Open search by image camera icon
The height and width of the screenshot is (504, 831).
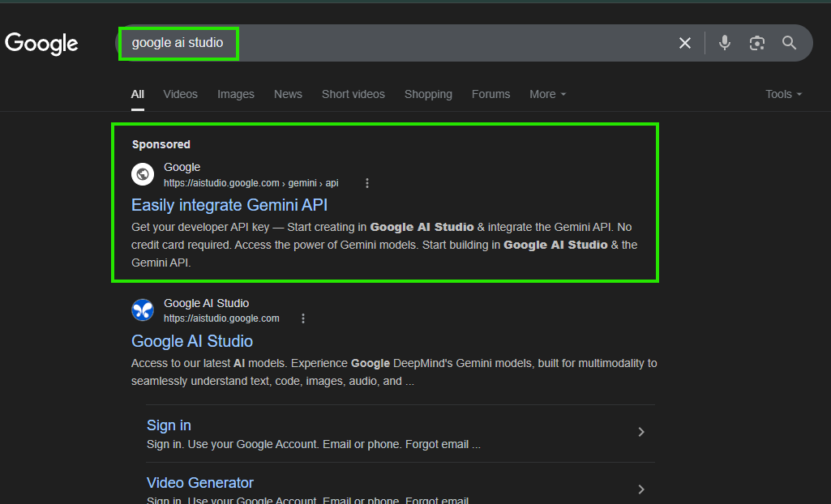click(756, 43)
